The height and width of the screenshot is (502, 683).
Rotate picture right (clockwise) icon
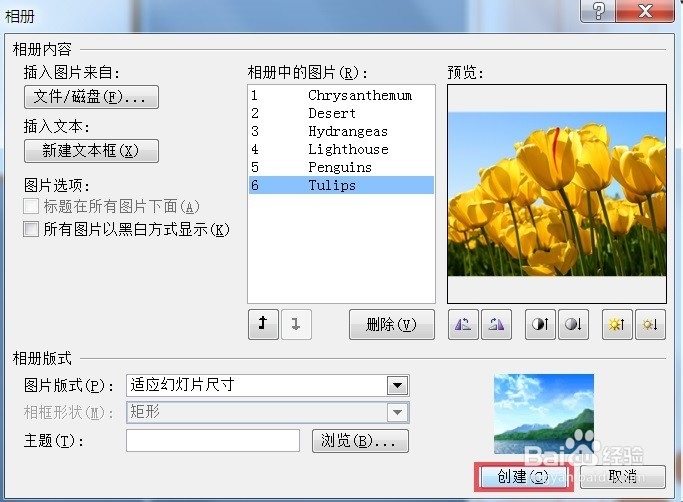click(x=497, y=324)
